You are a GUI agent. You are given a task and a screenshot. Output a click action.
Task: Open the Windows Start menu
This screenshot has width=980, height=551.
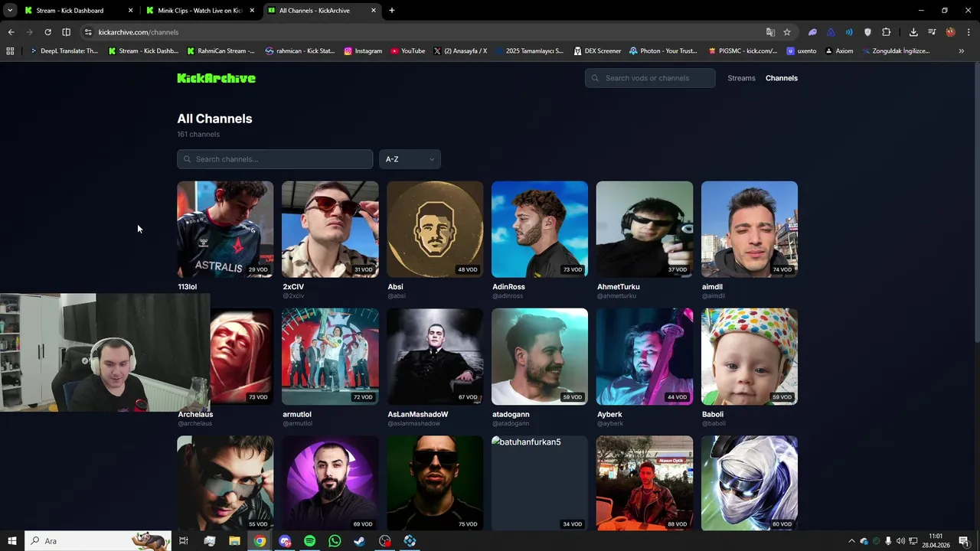point(11,541)
